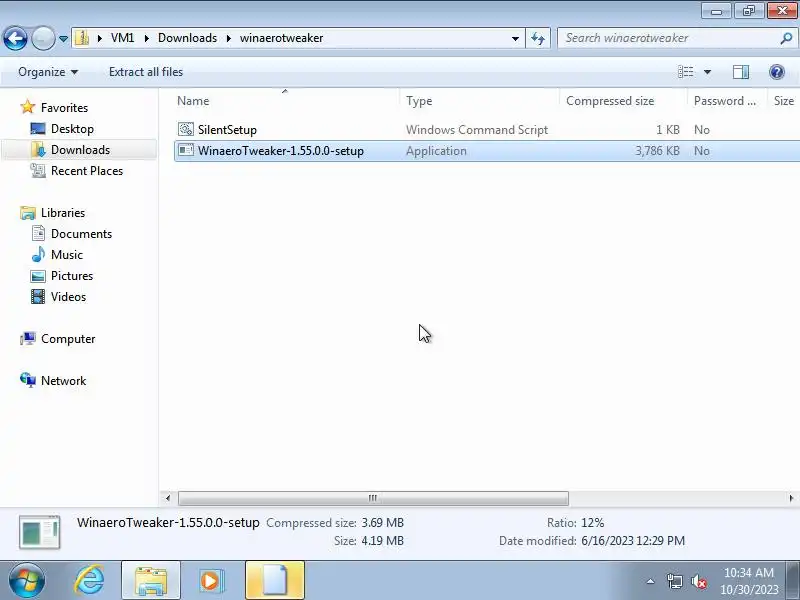Select VM1 in the address breadcrumb

click(x=122, y=38)
